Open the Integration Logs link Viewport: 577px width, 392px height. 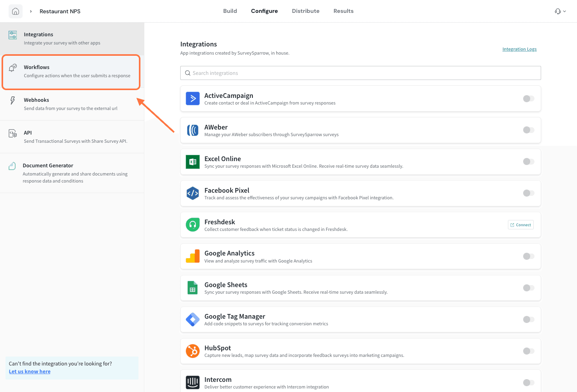tap(519, 49)
